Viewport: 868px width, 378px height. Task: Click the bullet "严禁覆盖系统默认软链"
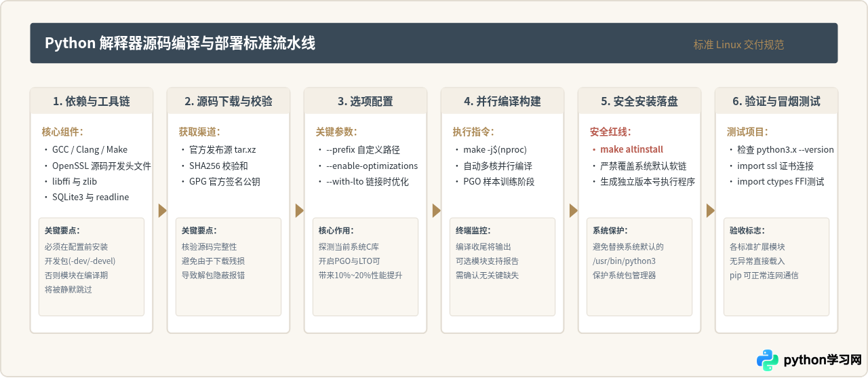[644, 166]
